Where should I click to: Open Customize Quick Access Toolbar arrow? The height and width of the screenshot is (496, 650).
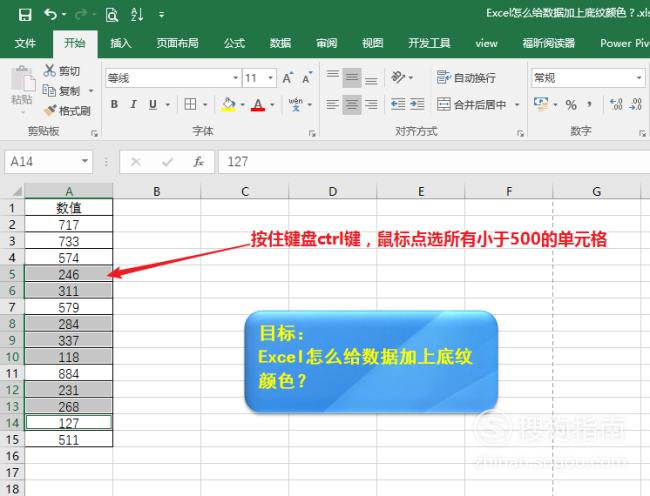(162, 15)
